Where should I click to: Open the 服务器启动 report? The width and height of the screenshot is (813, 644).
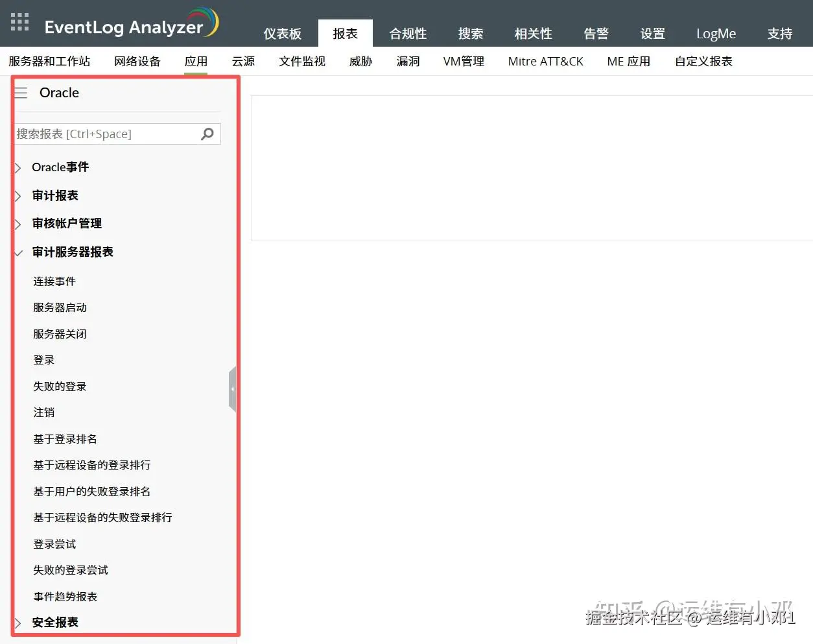click(60, 307)
